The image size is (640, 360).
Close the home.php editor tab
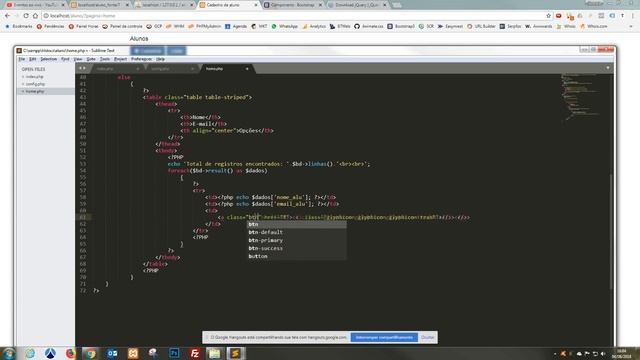[x=247, y=69]
